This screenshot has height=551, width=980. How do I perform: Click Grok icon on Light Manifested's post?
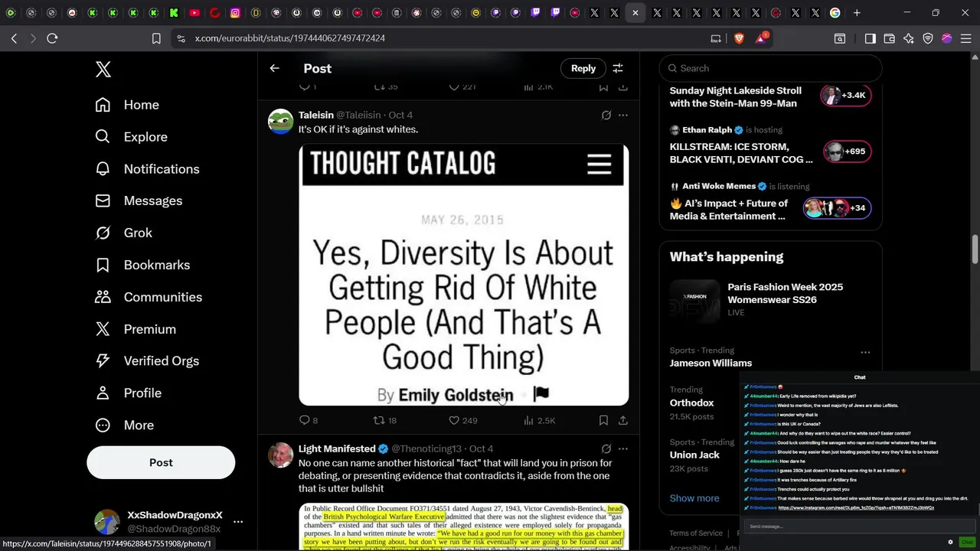click(606, 448)
